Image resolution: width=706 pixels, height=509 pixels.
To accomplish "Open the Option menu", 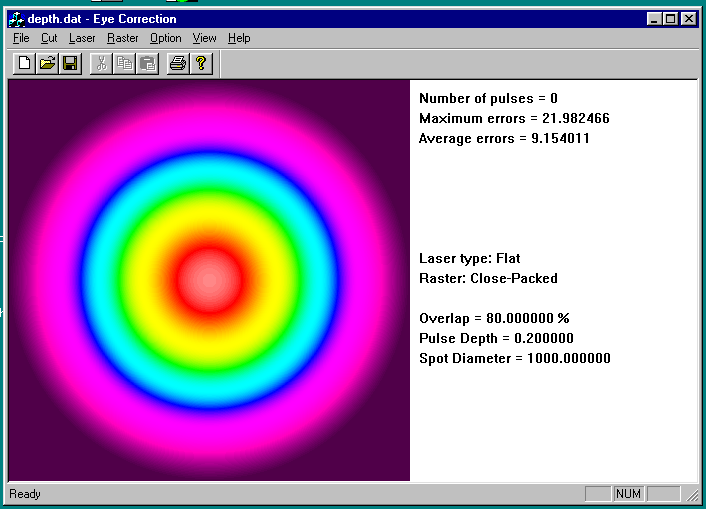I will coord(166,38).
